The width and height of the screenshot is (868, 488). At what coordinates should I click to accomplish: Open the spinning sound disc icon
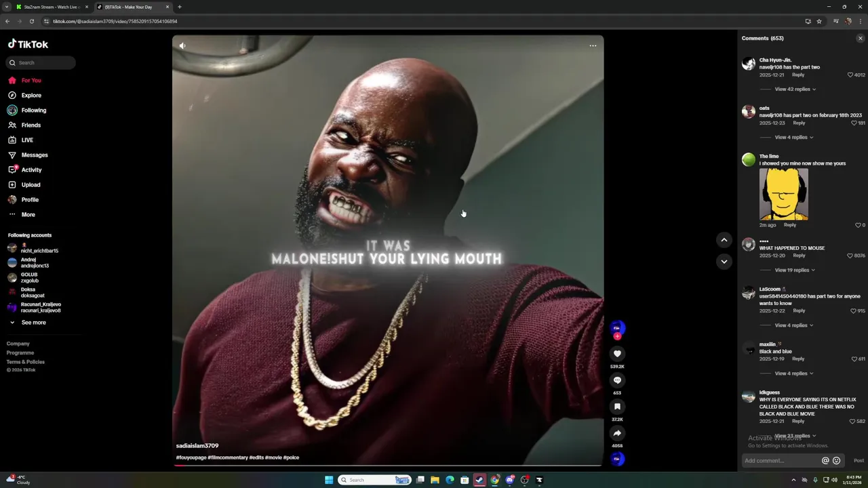[x=617, y=459]
